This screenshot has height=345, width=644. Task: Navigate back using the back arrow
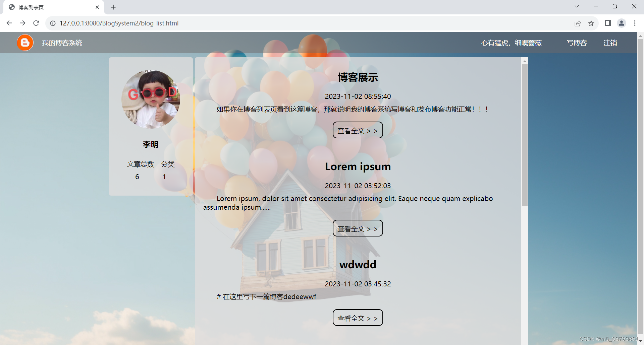9,23
